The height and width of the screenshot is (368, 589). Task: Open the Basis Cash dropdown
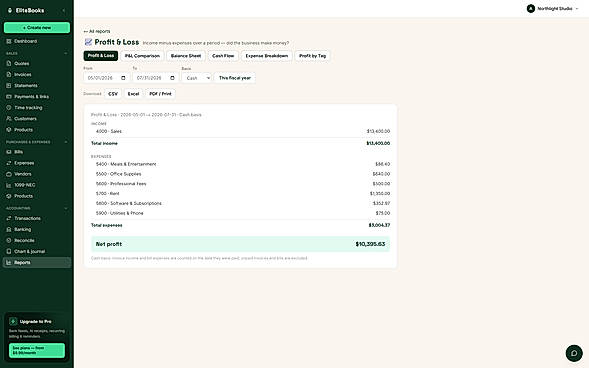(197, 78)
